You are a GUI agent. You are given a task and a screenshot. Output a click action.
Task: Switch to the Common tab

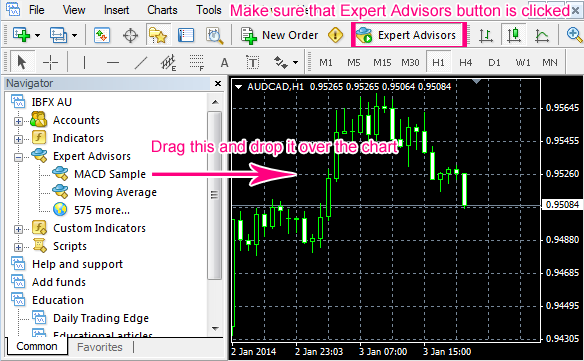click(x=37, y=346)
